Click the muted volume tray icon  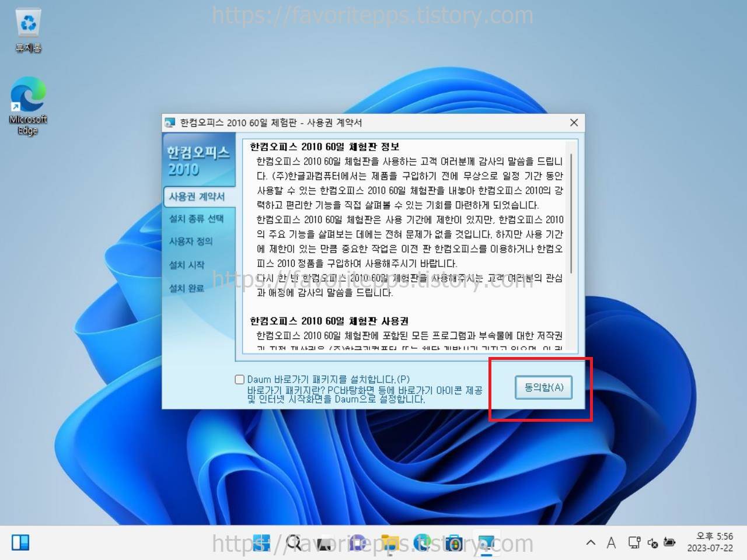point(652,543)
